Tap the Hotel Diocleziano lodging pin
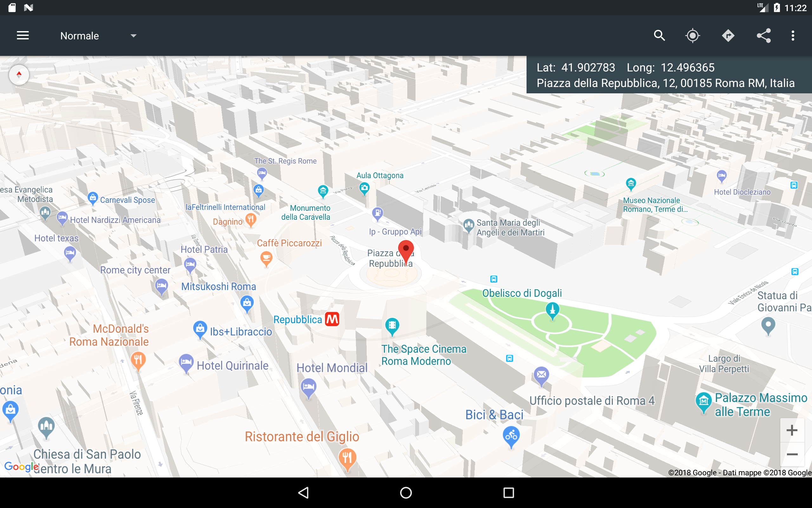The image size is (812, 508). click(x=721, y=177)
